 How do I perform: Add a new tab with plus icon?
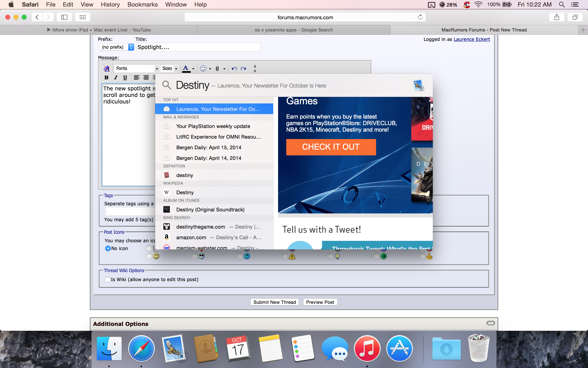[x=583, y=30]
